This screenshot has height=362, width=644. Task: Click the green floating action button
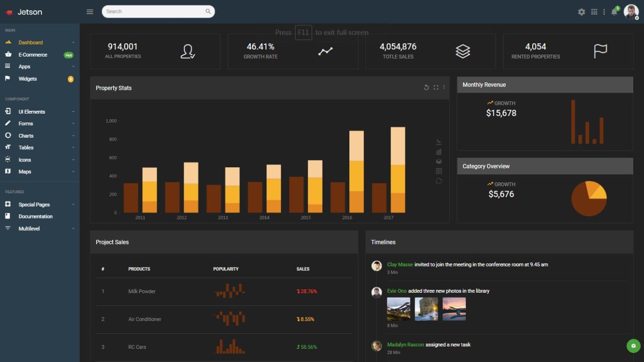633,345
